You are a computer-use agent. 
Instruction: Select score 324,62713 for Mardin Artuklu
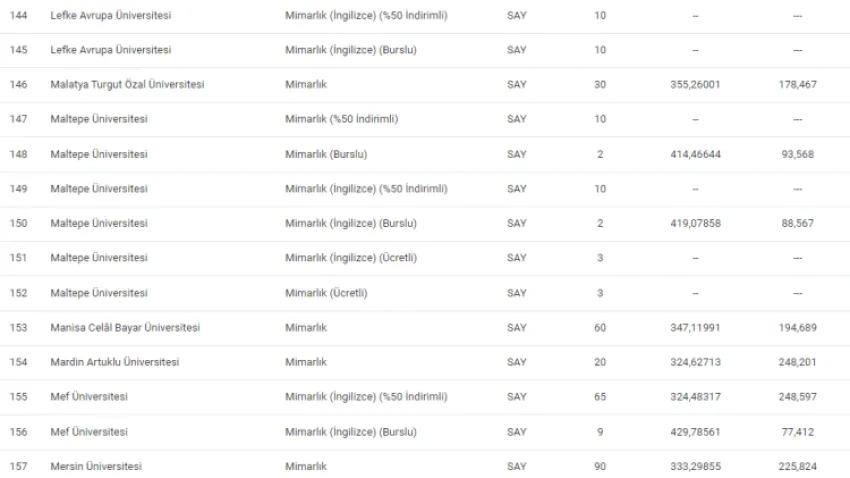[696, 362]
